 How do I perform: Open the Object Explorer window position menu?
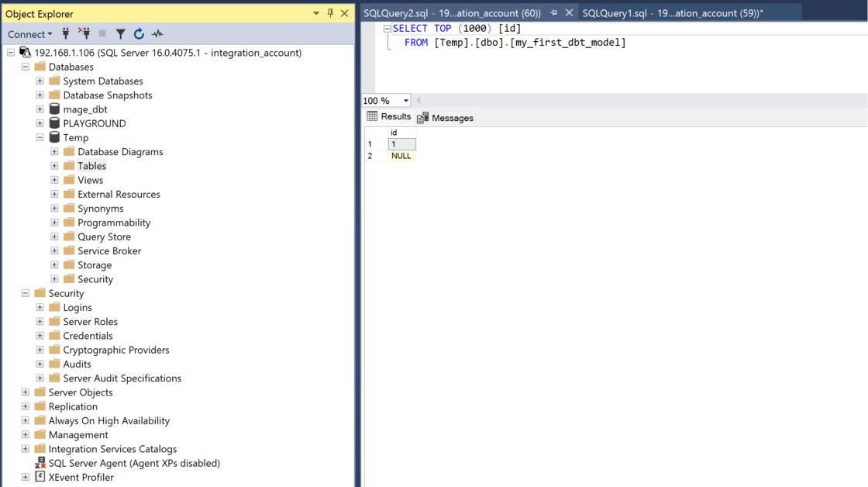(x=315, y=13)
